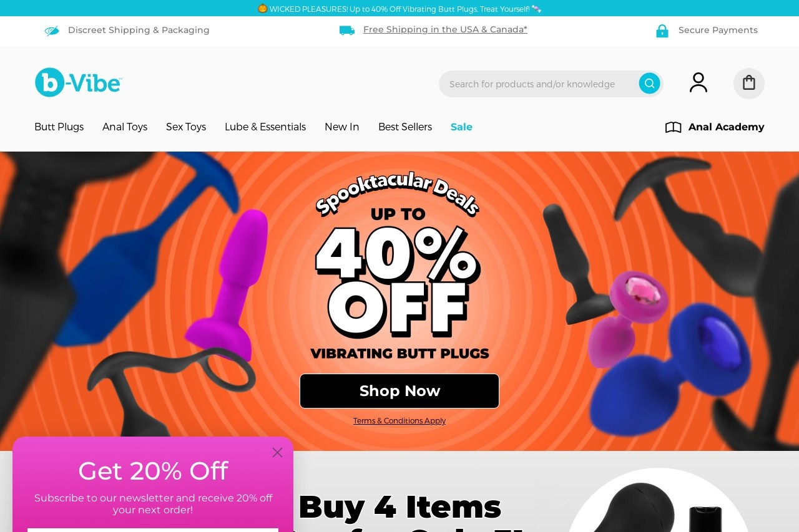Click the Shop Now button

[399, 391]
